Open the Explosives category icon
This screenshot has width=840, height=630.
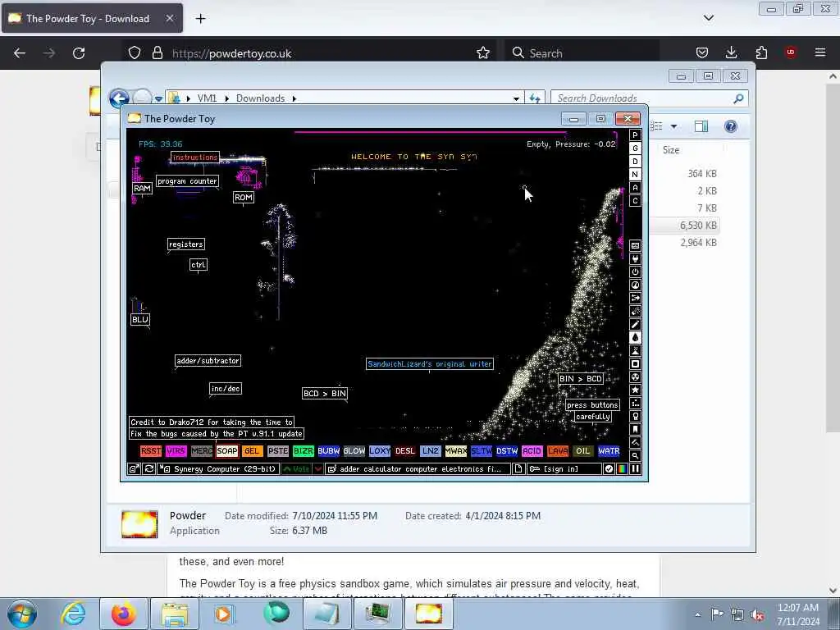tap(636, 311)
